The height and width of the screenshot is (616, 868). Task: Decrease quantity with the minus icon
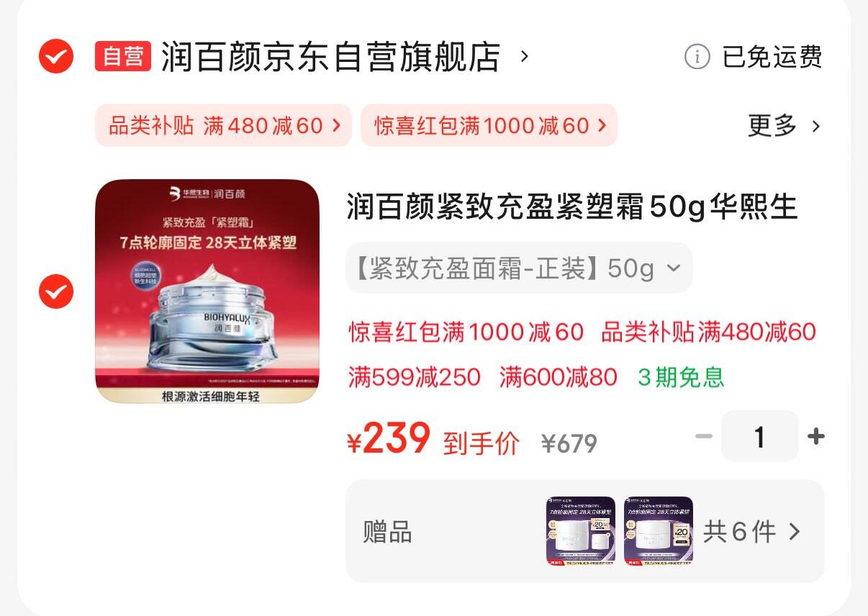pos(704,436)
